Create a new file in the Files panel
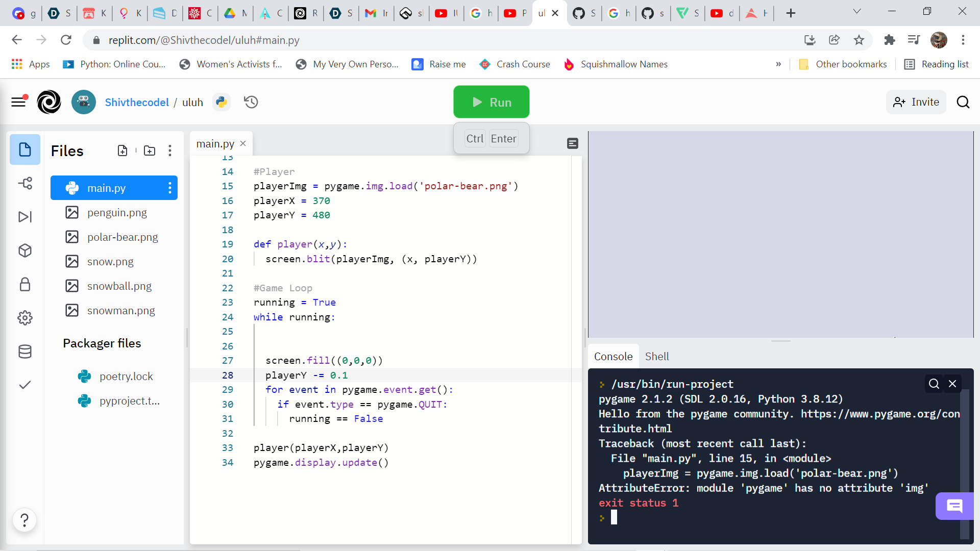The image size is (980, 551). [123, 151]
